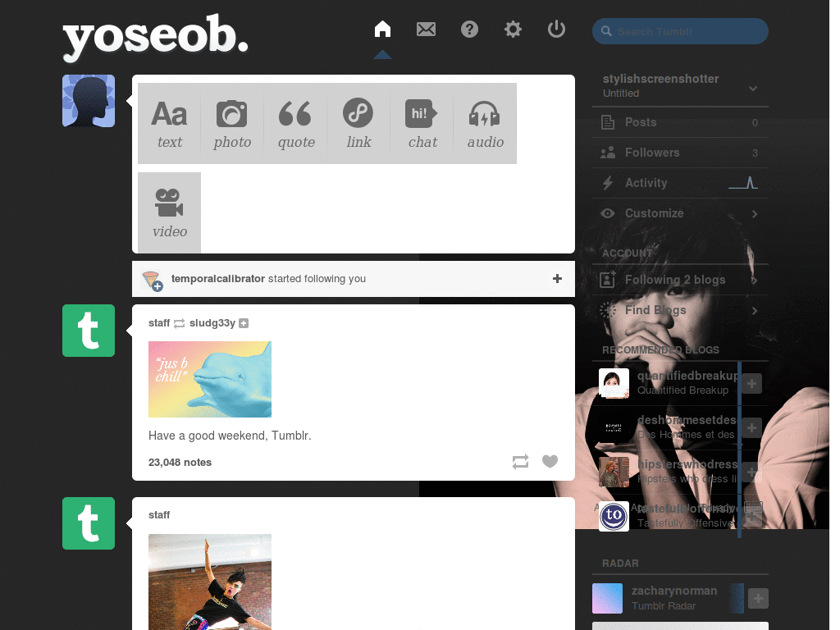Click the Tastefully Offensive avatar
This screenshot has width=840, height=630.
tap(614, 517)
